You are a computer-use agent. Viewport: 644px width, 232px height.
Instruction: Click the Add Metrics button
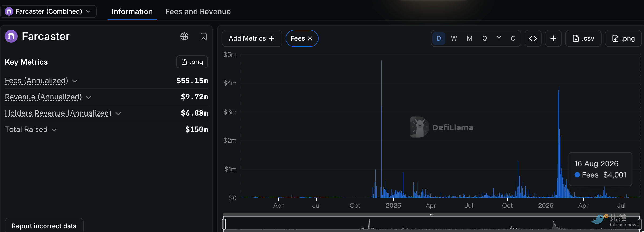[252, 38]
